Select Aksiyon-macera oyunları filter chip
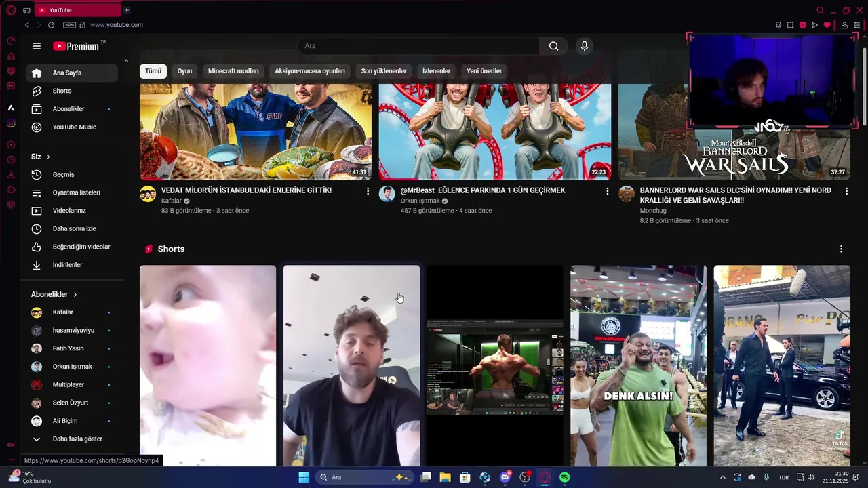This screenshot has height=488, width=868. tap(310, 71)
